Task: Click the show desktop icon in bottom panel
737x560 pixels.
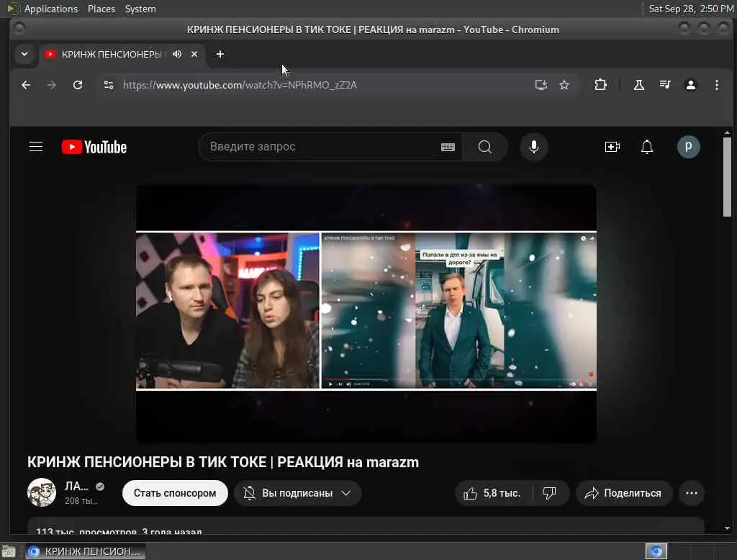Action: [x=9, y=551]
